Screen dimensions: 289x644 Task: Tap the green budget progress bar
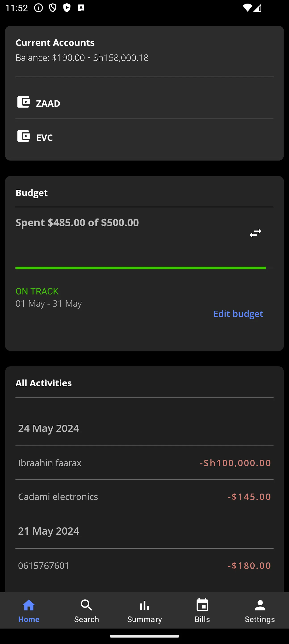pos(140,268)
